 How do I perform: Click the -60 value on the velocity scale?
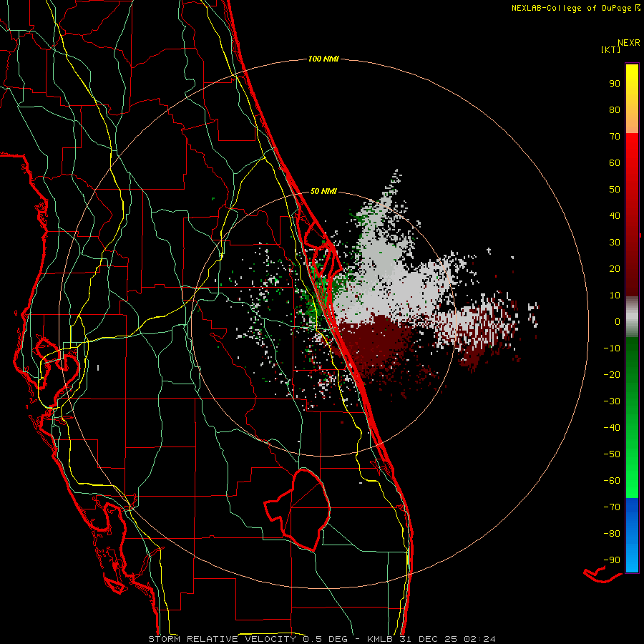tap(612, 481)
